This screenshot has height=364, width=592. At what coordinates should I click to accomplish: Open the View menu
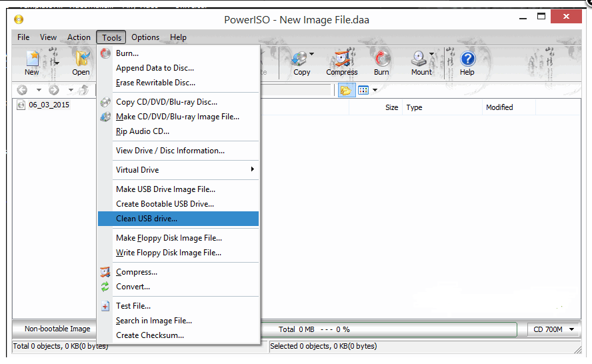[48, 37]
